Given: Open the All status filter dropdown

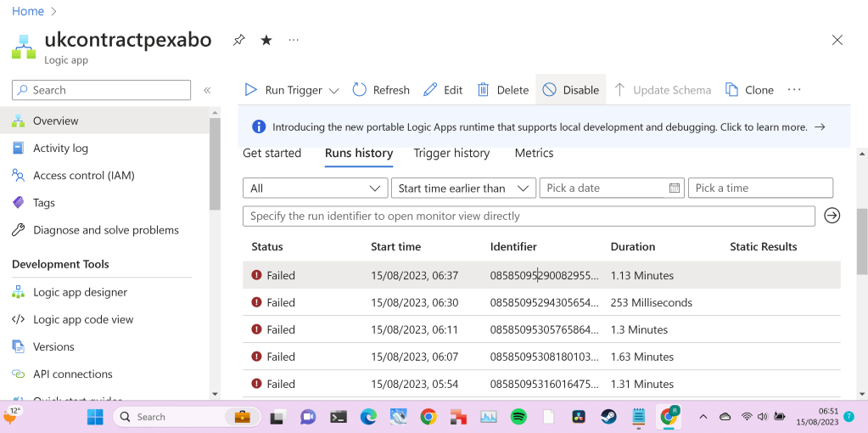Looking at the screenshot, I should (315, 188).
